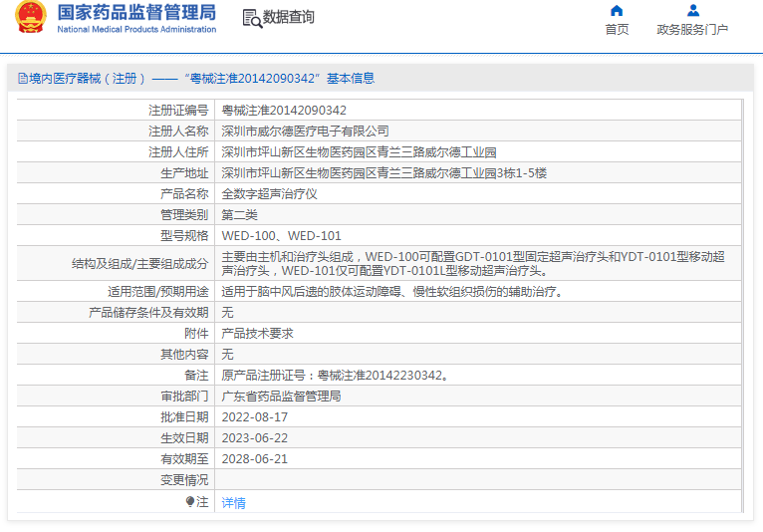Click the 注册证编号 row label
This screenshot has width=763, height=532.
point(178,111)
